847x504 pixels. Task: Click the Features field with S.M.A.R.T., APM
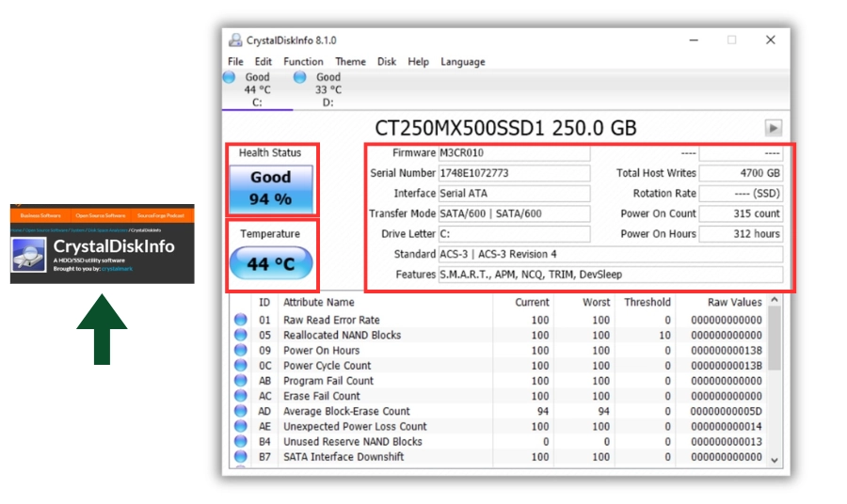click(611, 275)
